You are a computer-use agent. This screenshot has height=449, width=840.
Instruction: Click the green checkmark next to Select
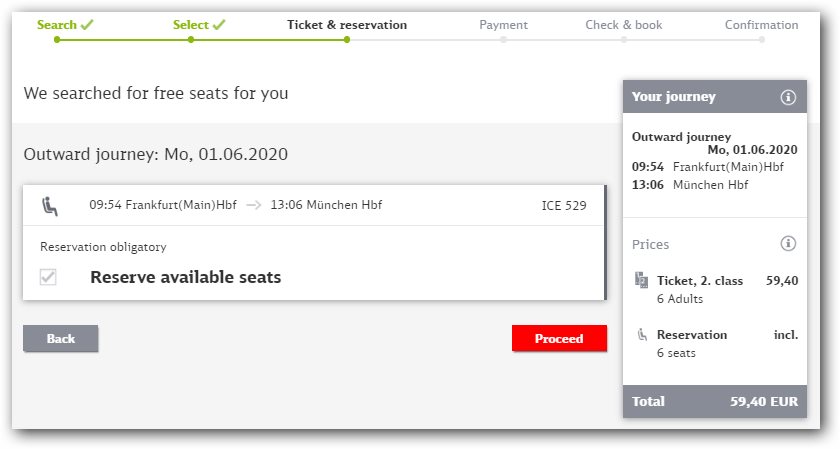[219, 25]
